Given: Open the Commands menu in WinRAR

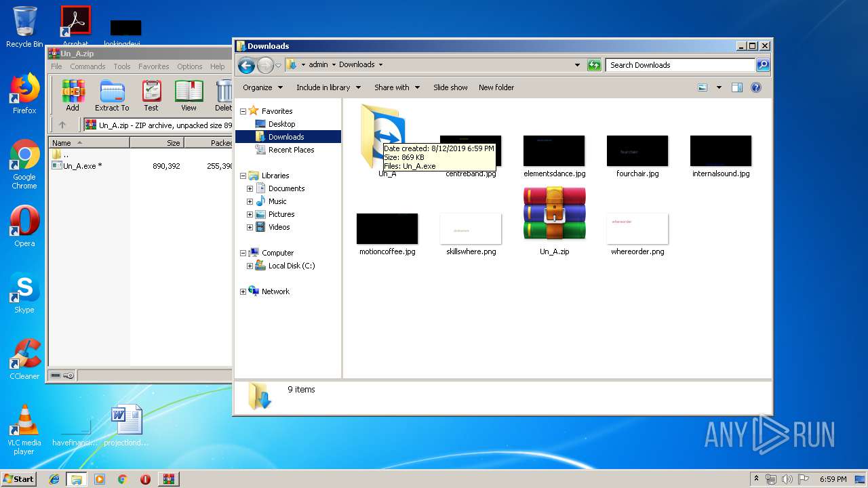Looking at the screenshot, I should tap(87, 66).
